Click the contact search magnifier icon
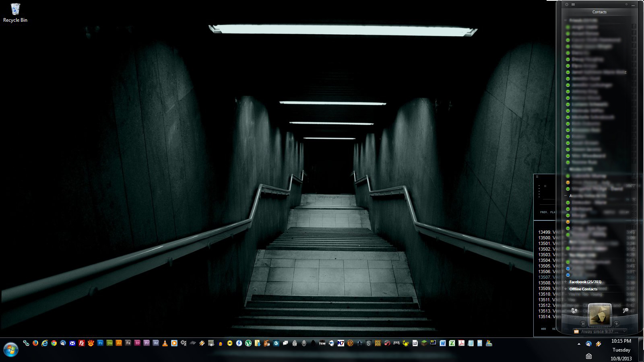The image size is (644, 362). coord(625,311)
